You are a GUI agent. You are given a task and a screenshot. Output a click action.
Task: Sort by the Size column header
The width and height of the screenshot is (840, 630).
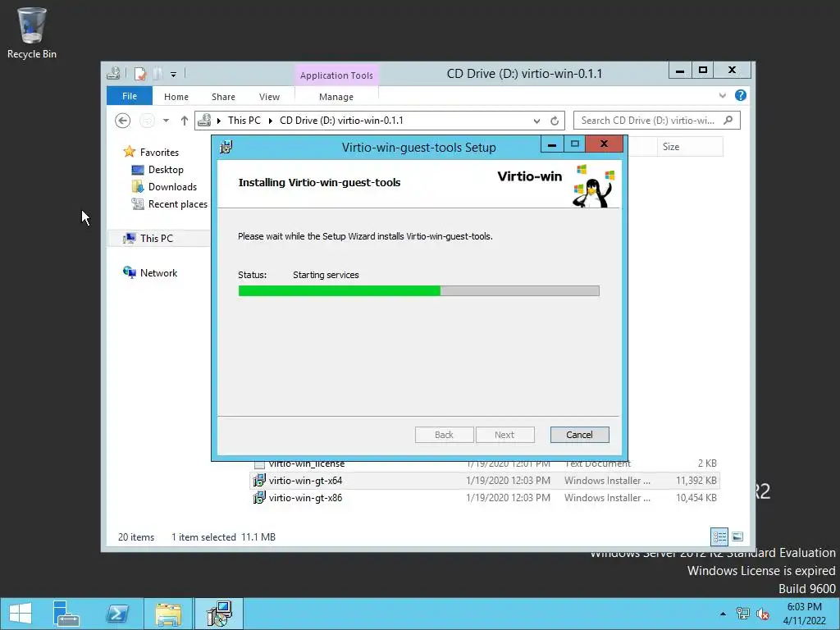pos(690,147)
